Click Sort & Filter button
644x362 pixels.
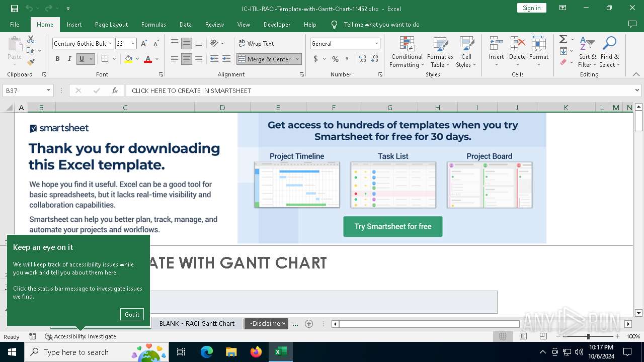[x=587, y=52]
